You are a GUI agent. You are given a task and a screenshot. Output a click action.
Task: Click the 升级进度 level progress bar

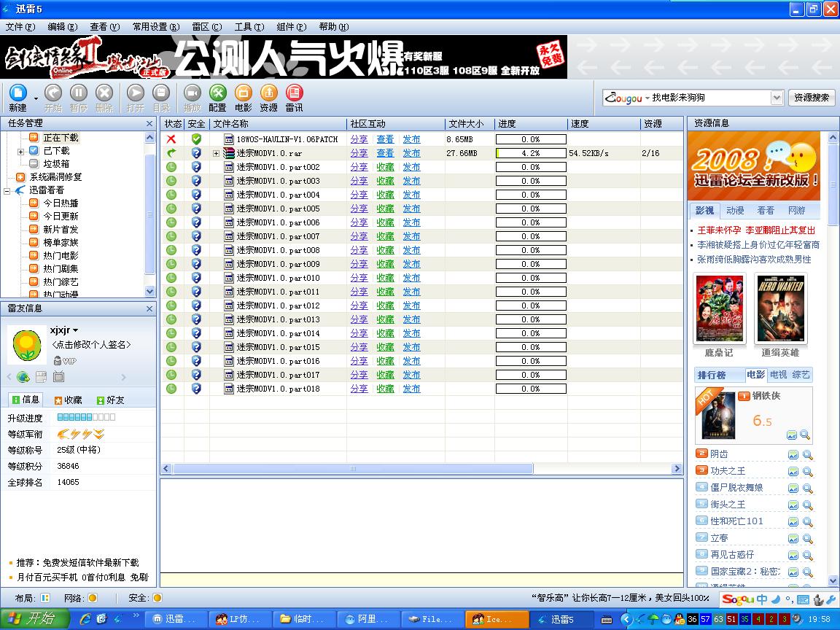click(x=86, y=417)
